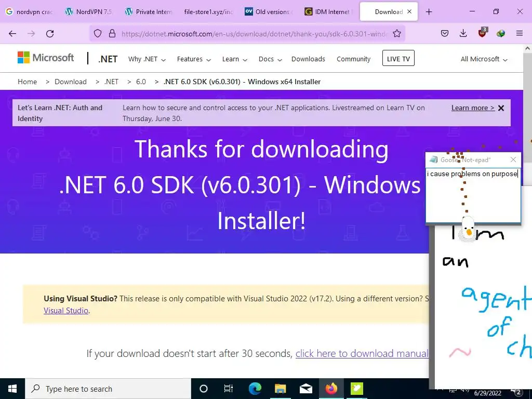532x399 pixels.
Task: Click the goose character
Action: click(x=468, y=229)
